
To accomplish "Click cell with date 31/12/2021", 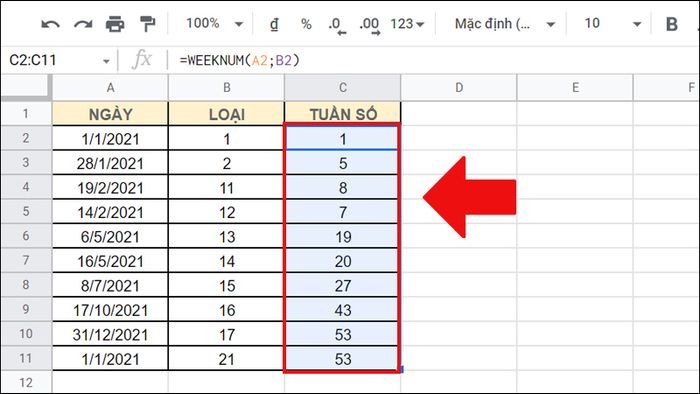I will click(x=110, y=334).
